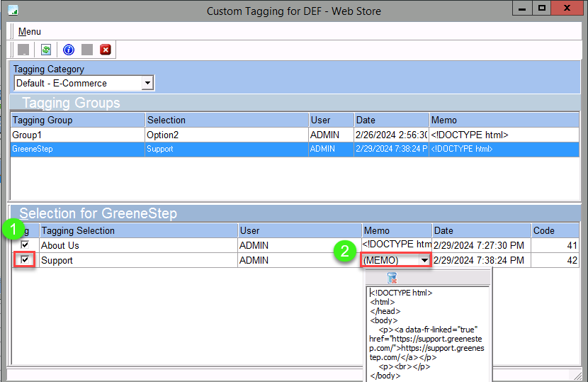Click the clear memo trash icon

(392, 278)
